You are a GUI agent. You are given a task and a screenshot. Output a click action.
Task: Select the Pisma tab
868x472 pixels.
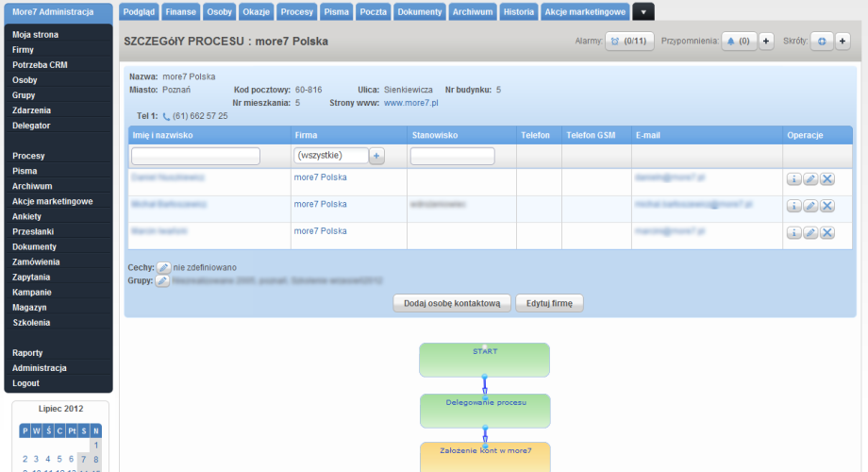(337, 12)
